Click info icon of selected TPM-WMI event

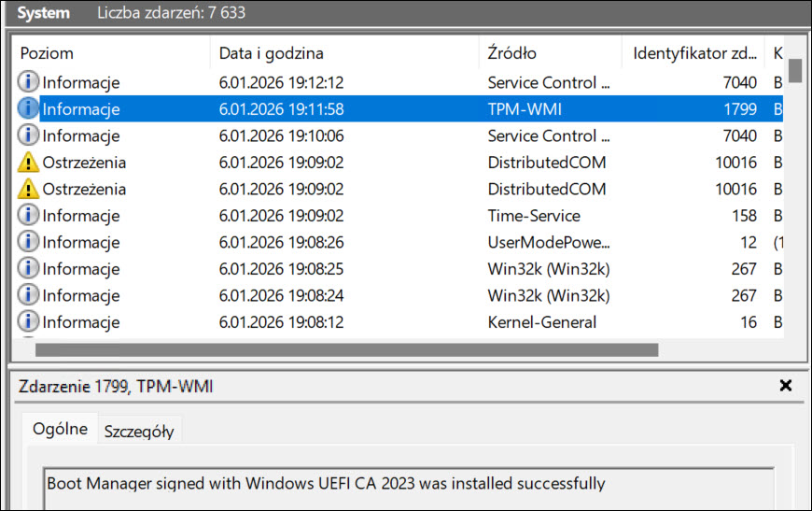(x=29, y=109)
